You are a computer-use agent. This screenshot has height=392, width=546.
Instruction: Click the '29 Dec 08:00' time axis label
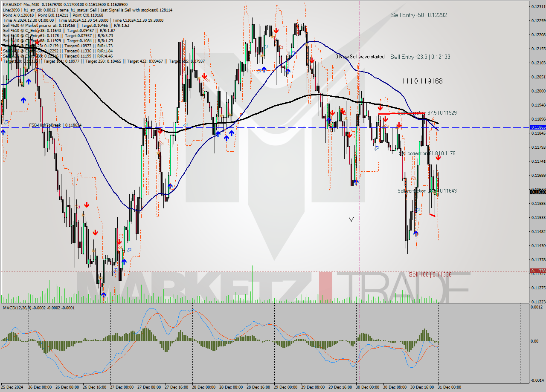[313, 387]
